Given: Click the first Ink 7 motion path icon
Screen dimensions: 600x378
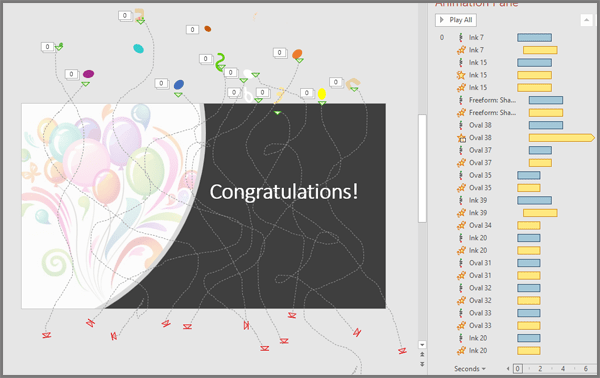Looking at the screenshot, I should click(x=461, y=37).
